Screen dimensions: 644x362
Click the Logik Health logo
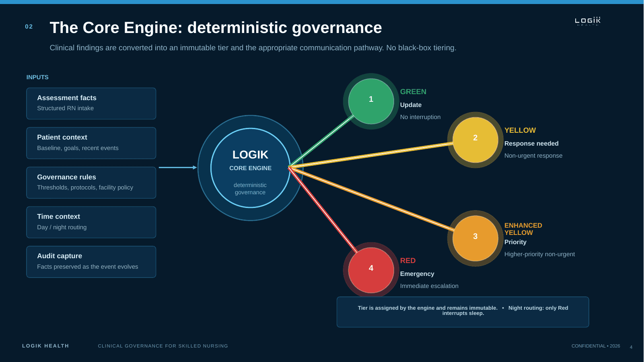(x=588, y=21)
